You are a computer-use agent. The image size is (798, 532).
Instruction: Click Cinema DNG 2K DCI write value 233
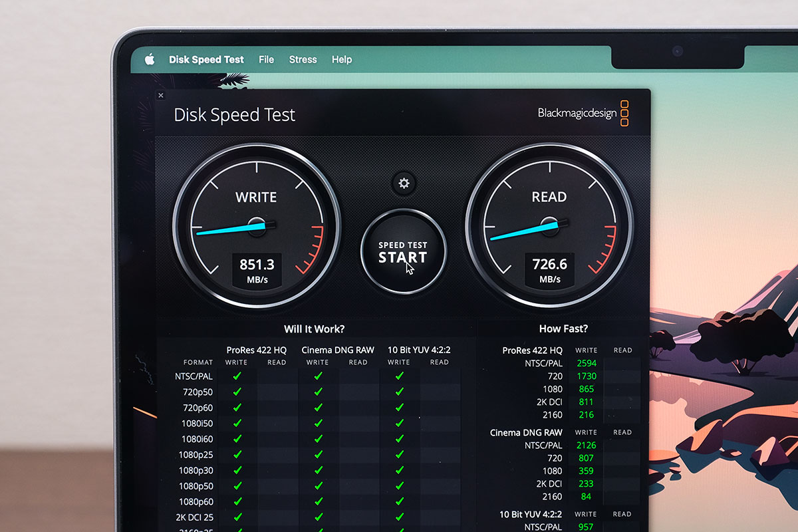587,483
